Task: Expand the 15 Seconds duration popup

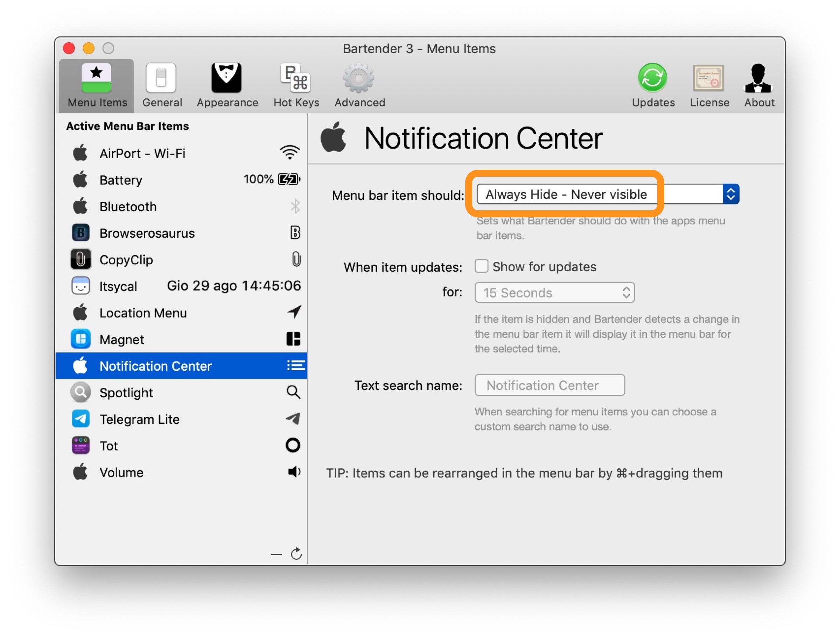Action: tap(554, 293)
